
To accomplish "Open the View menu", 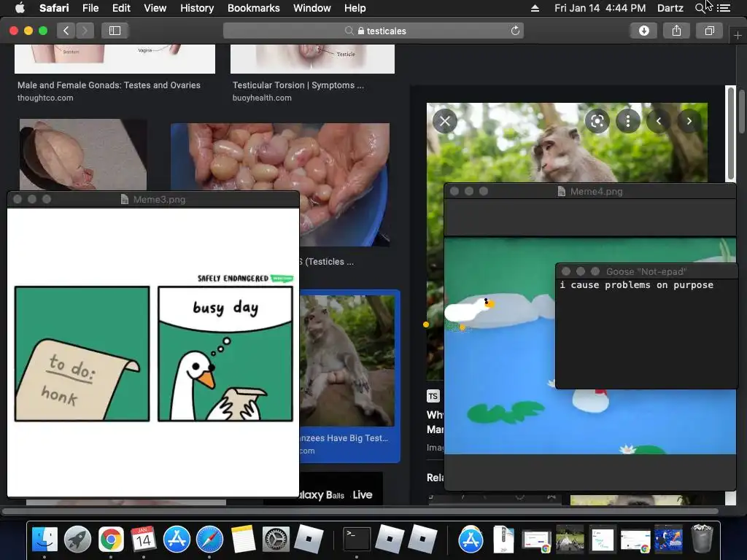I will [x=155, y=8].
